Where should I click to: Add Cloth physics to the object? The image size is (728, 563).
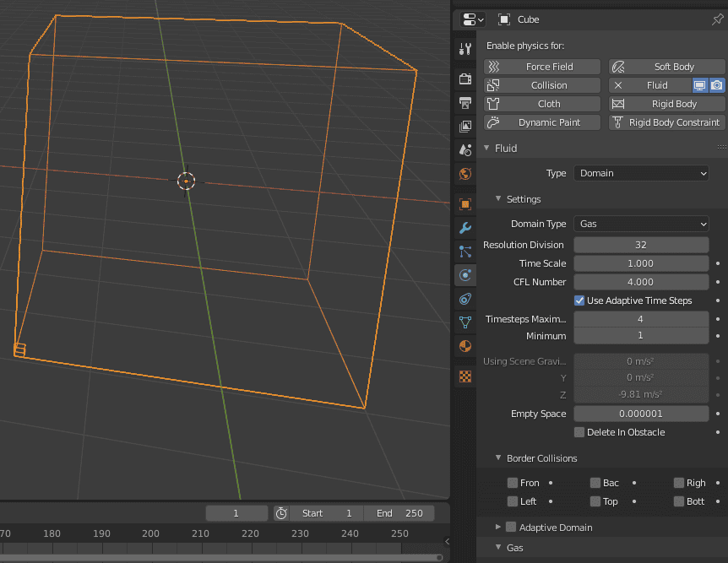pos(541,103)
